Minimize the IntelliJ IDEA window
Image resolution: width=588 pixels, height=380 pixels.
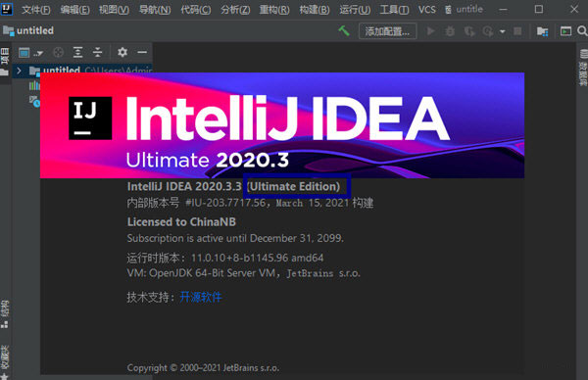pyautogui.click(x=503, y=10)
